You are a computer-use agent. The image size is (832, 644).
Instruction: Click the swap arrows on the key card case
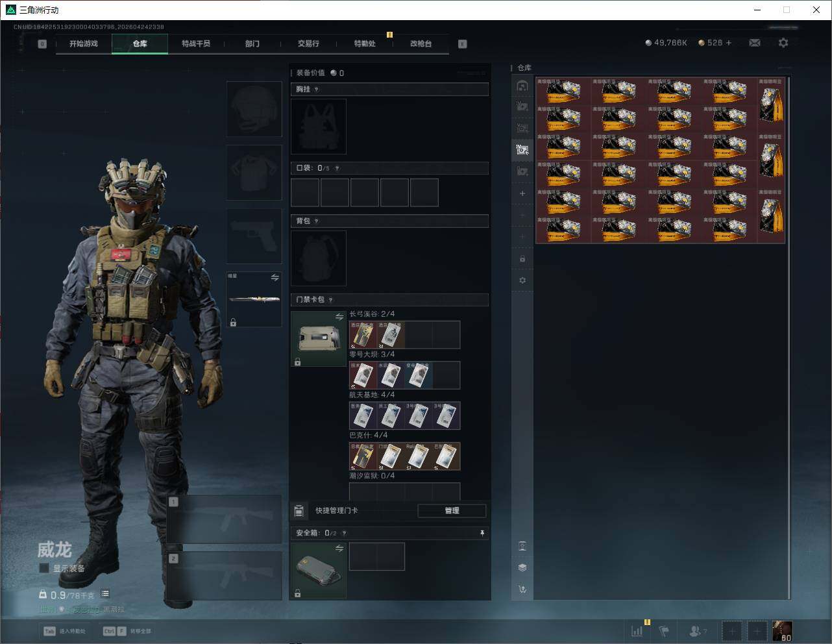click(x=339, y=317)
